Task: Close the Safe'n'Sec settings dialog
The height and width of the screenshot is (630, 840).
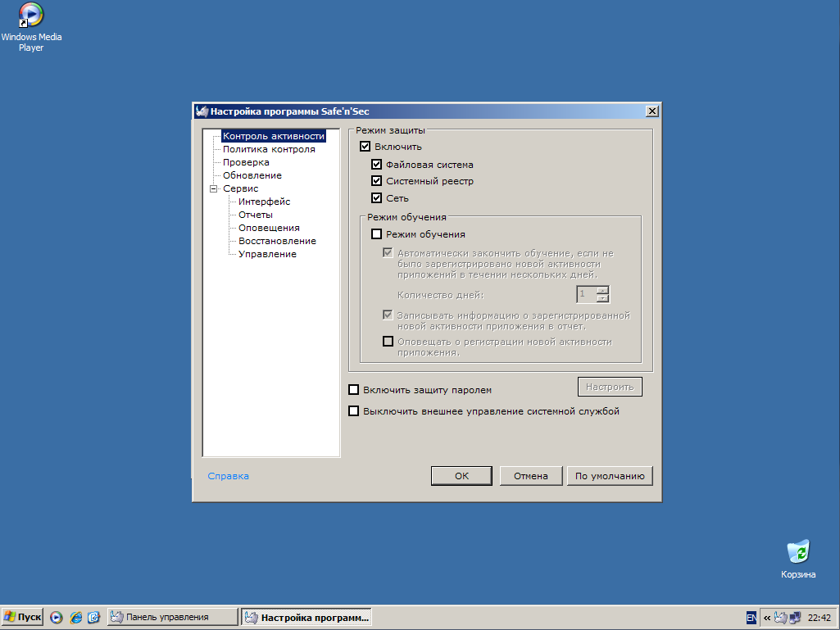Action: (652, 111)
